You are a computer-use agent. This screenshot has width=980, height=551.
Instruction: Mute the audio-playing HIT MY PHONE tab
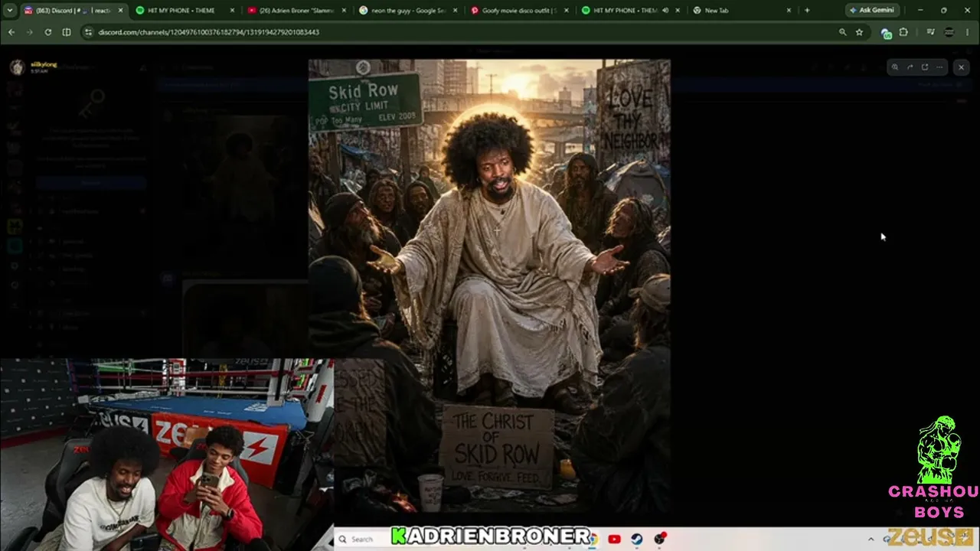pos(665,11)
